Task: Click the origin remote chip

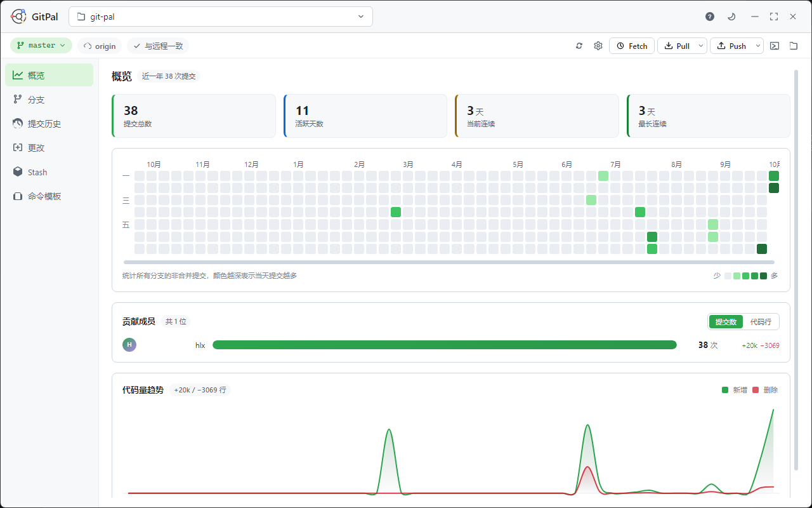Action: point(100,46)
